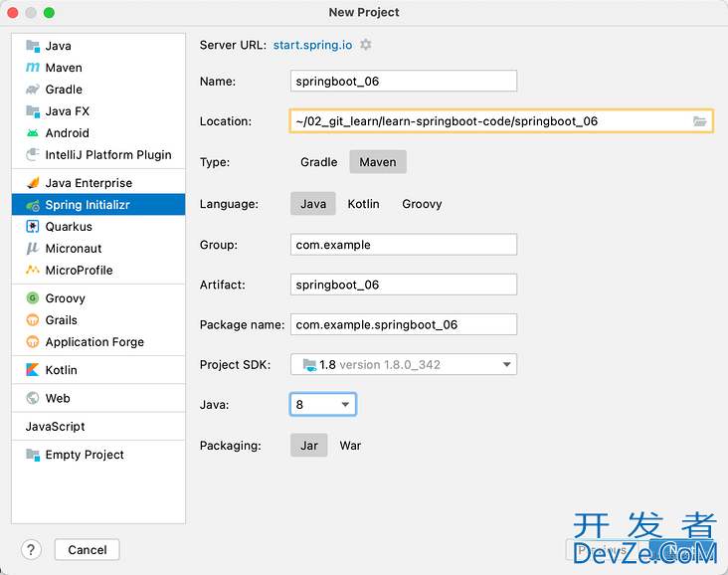Browse for location using folder icon
The image size is (728, 575).
[x=700, y=121]
